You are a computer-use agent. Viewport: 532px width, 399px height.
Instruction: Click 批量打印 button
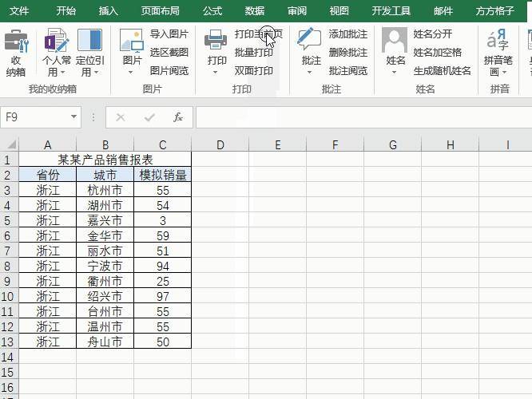[254, 52]
